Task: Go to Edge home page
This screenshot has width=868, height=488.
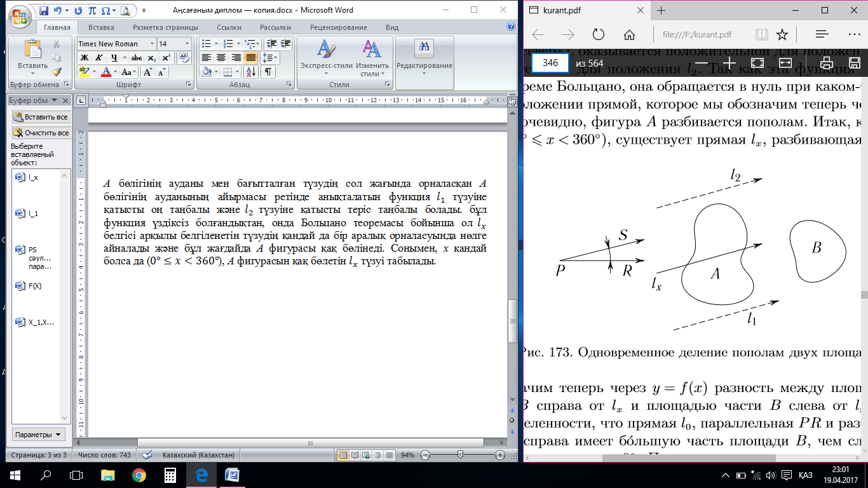Action: [x=629, y=34]
